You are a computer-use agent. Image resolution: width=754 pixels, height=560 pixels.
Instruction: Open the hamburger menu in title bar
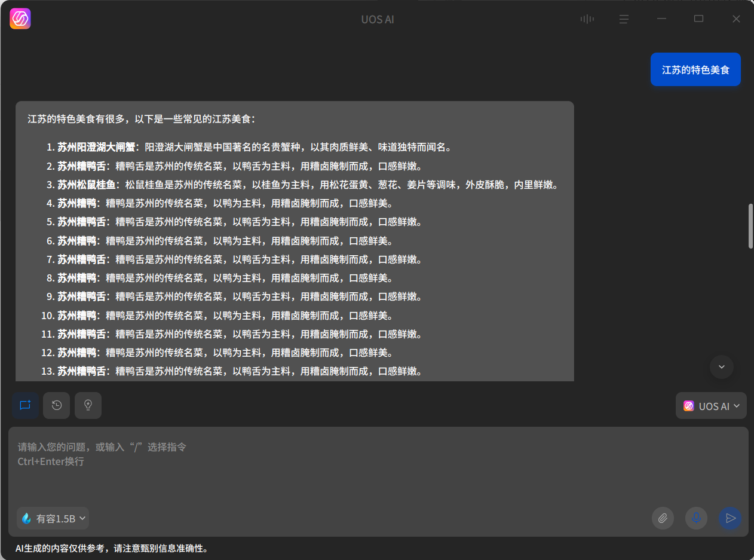pos(624,19)
